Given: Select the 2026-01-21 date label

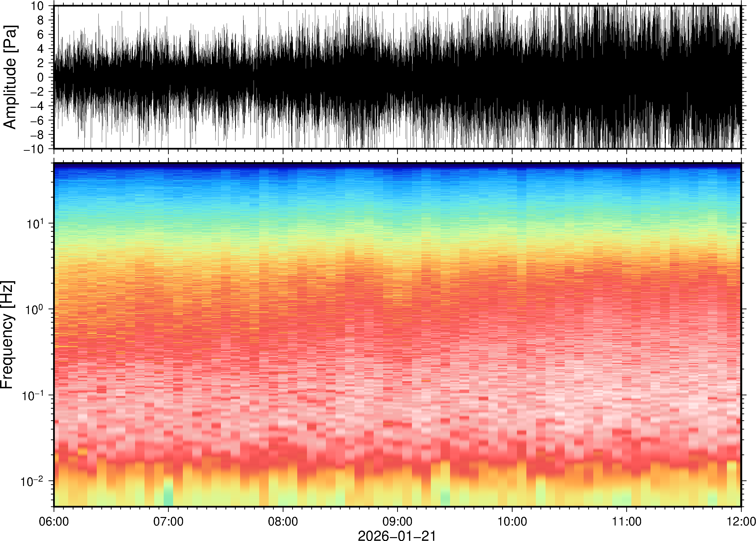Looking at the screenshot, I should coord(396,535).
